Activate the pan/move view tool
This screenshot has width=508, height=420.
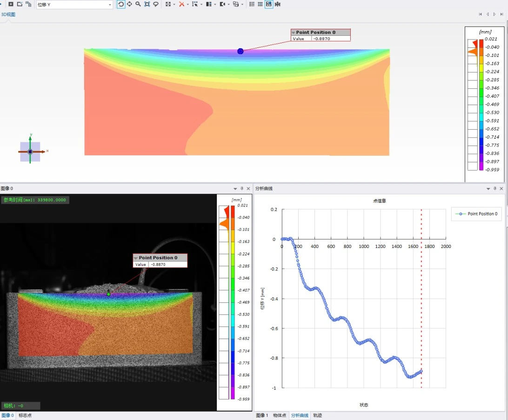[129, 4]
